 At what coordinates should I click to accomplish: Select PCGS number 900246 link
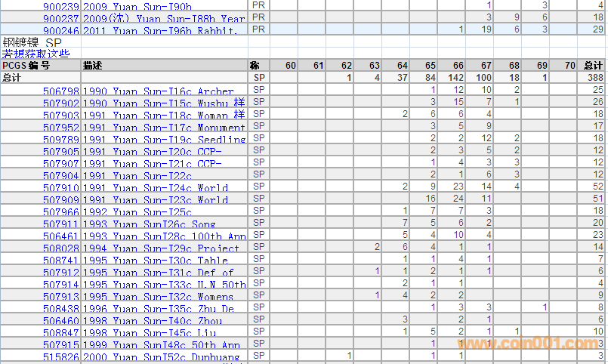60,31
